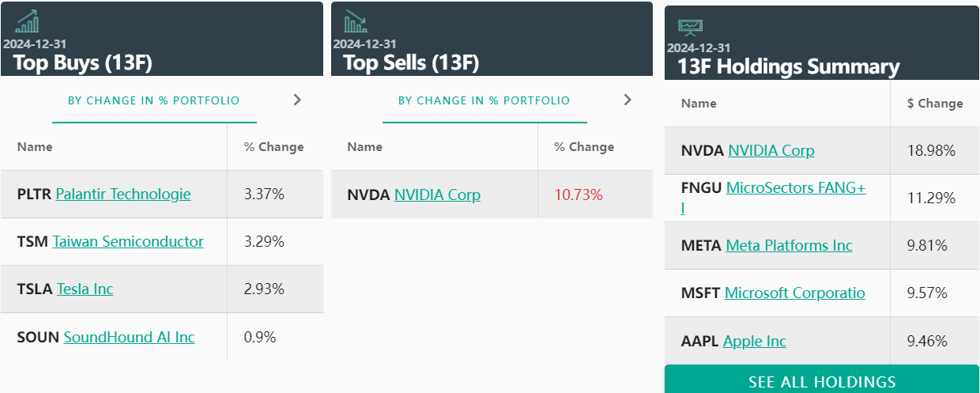Select Top Buys 'By Change in % Portfolio' tab
980x393 pixels.
coord(154,101)
